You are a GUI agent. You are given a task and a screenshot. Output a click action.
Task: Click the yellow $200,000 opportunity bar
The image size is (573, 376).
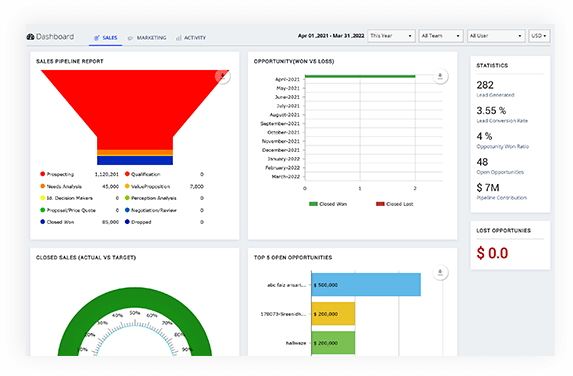[x=333, y=314]
